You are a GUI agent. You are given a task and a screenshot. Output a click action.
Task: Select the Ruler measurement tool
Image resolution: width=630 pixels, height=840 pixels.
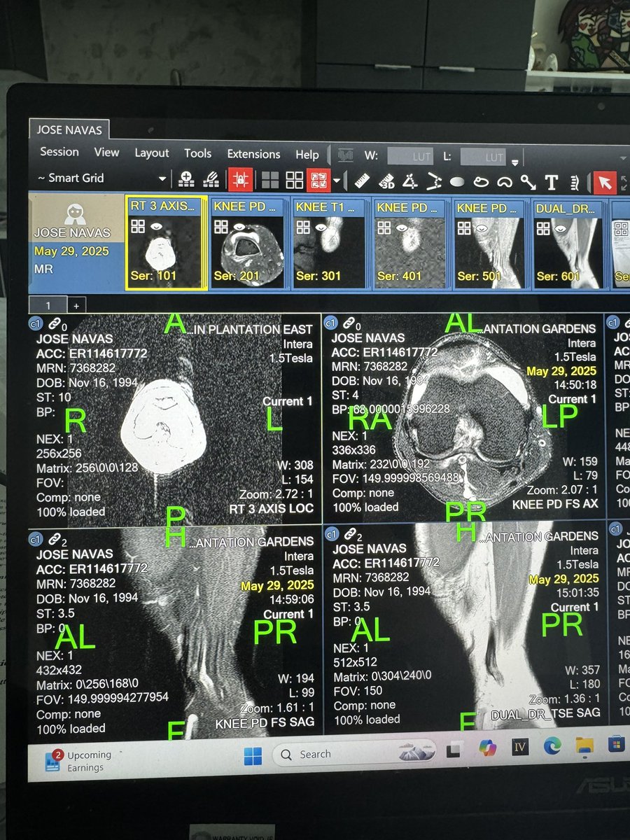(362, 181)
